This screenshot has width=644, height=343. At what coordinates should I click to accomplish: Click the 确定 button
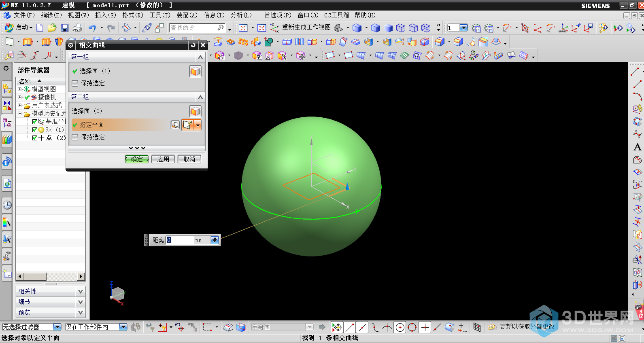coord(137,159)
